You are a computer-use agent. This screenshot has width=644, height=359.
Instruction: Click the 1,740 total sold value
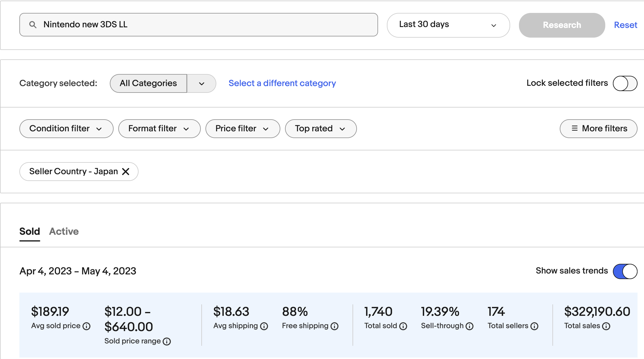pyautogui.click(x=378, y=312)
